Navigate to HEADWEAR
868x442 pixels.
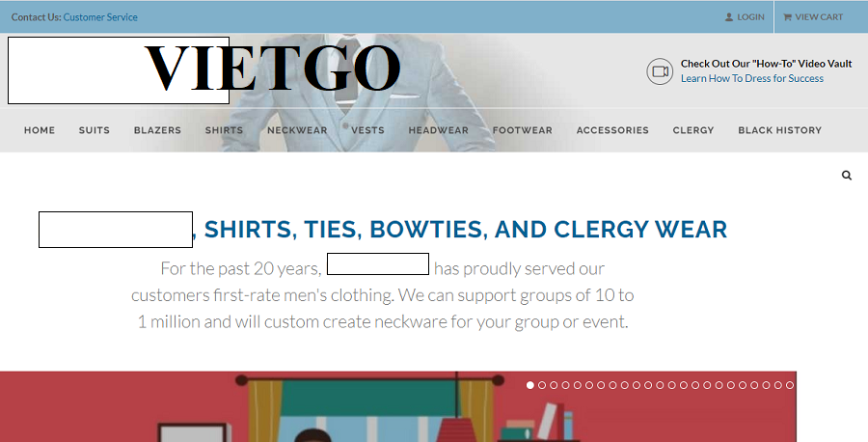coord(439,130)
